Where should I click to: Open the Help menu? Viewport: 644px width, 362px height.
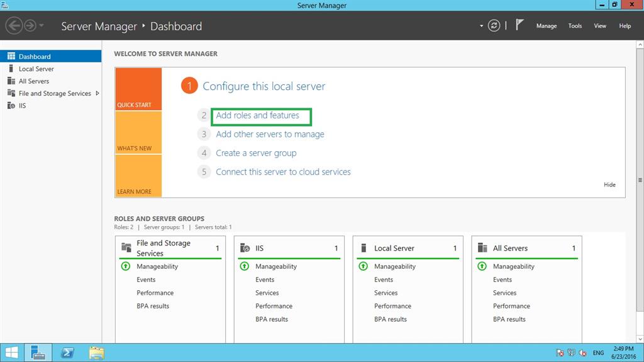coord(625,26)
